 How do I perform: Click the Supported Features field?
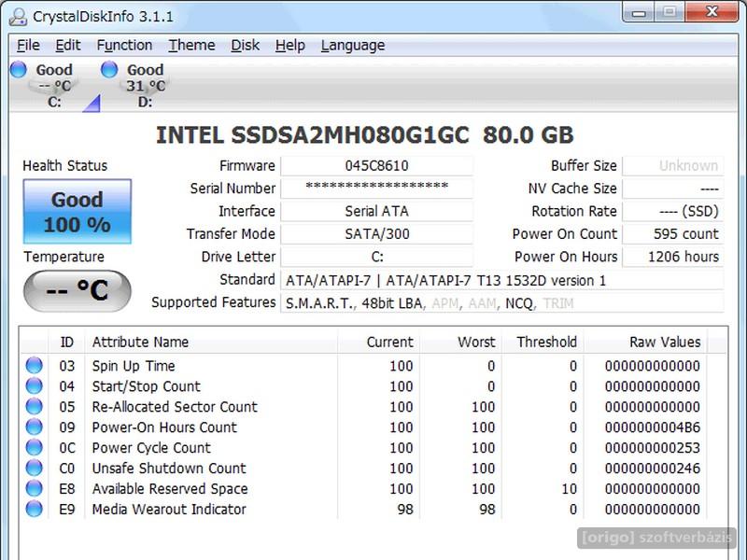[502, 302]
